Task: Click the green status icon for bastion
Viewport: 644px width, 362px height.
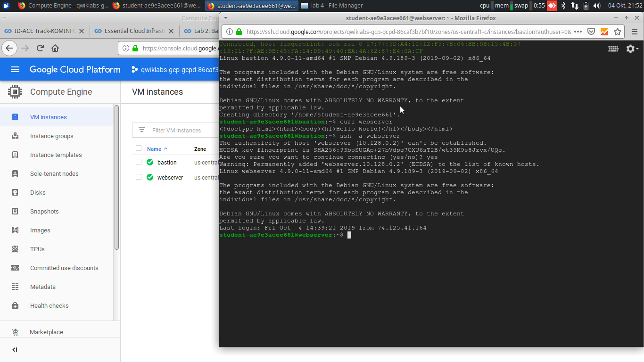Action: click(x=150, y=162)
